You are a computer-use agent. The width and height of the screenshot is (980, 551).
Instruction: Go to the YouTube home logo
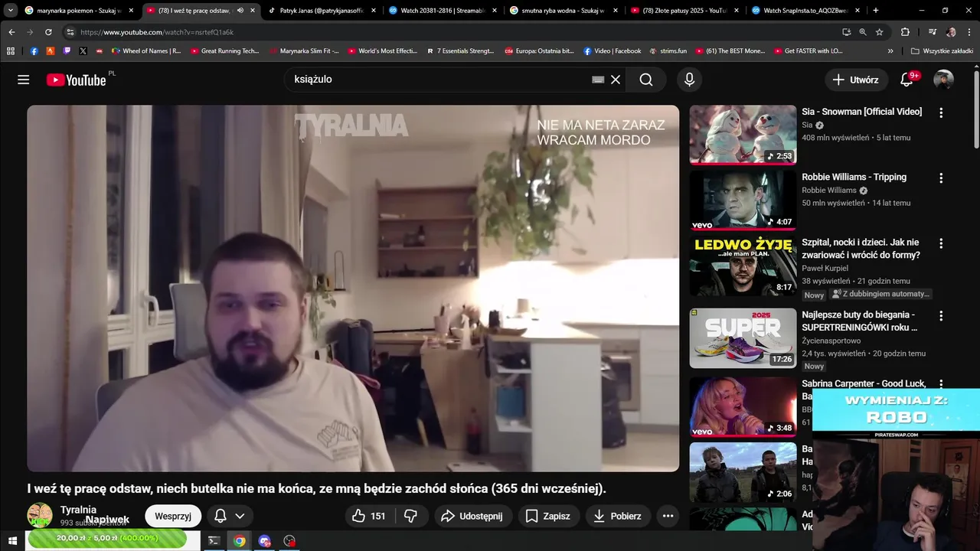click(x=77, y=80)
